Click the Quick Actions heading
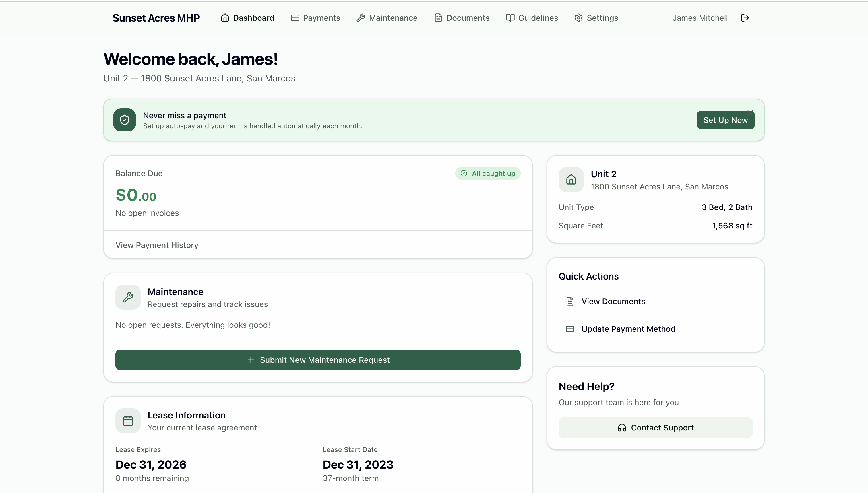Viewport: 868px width, 493px height. [589, 276]
